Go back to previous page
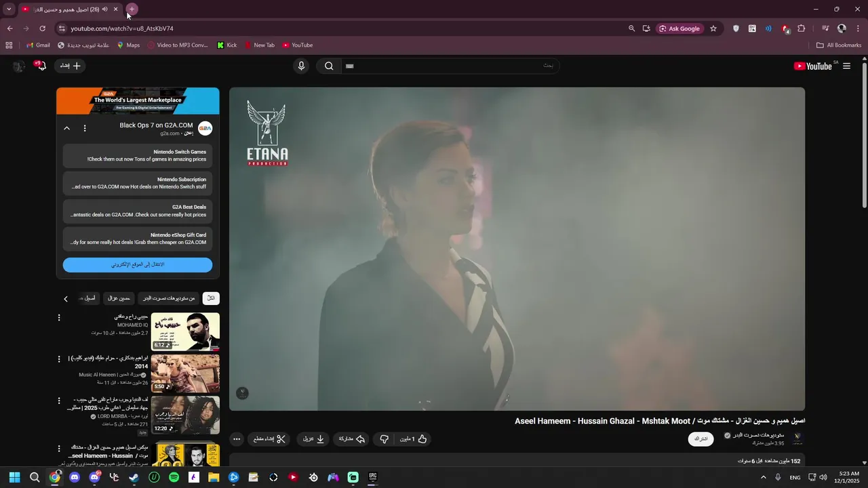Viewport: 868px width, 488px height. (x=9, y=28)
